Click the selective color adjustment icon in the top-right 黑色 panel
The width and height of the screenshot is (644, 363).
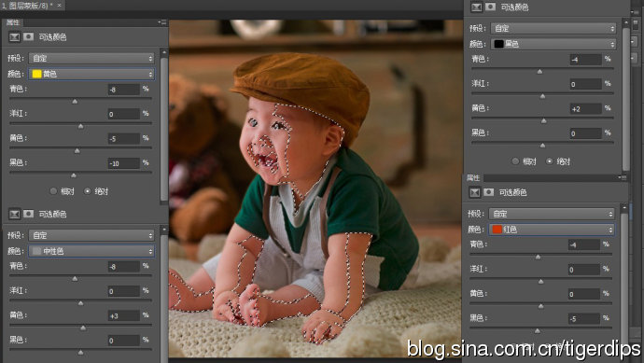pyautogui.click(x=476, y=7)
